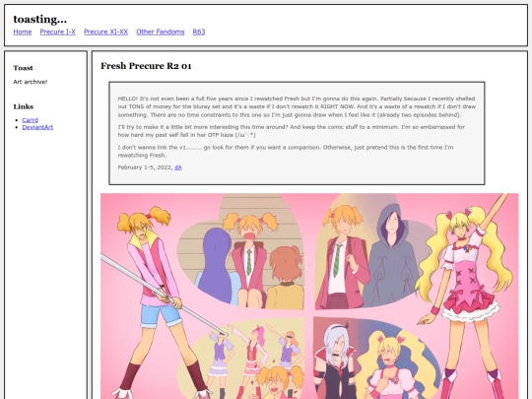532x399 pixels.
Task: Click the silver-haired character in black outfit
Action: [334, 362]
